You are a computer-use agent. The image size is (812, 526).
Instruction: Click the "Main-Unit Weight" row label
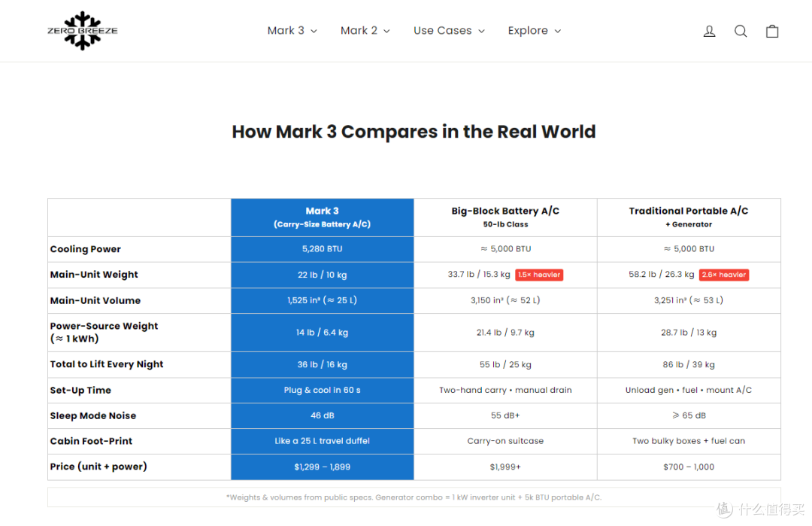[x=94, y=275]
